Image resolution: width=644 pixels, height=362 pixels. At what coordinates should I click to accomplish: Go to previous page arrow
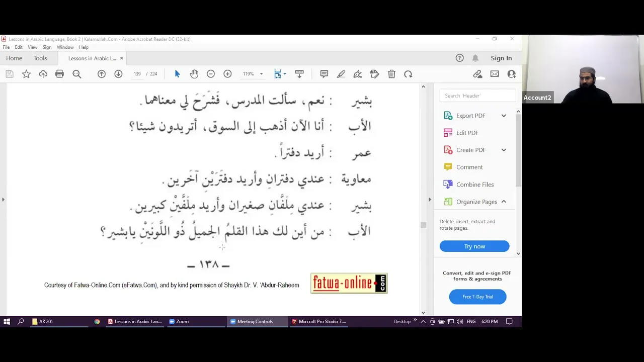(x=102, y=74)
